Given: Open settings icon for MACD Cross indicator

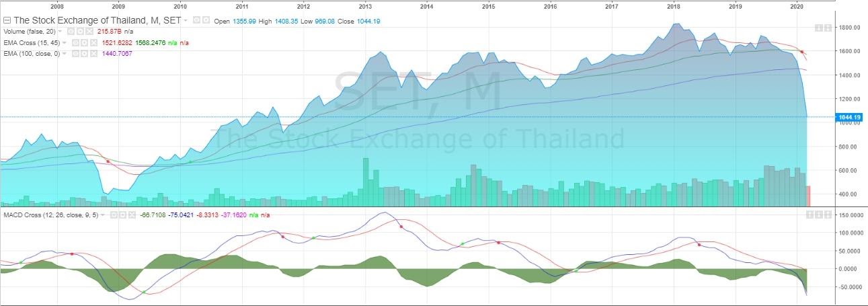Looking at the screenshot, I should click(x=123, y=215).
